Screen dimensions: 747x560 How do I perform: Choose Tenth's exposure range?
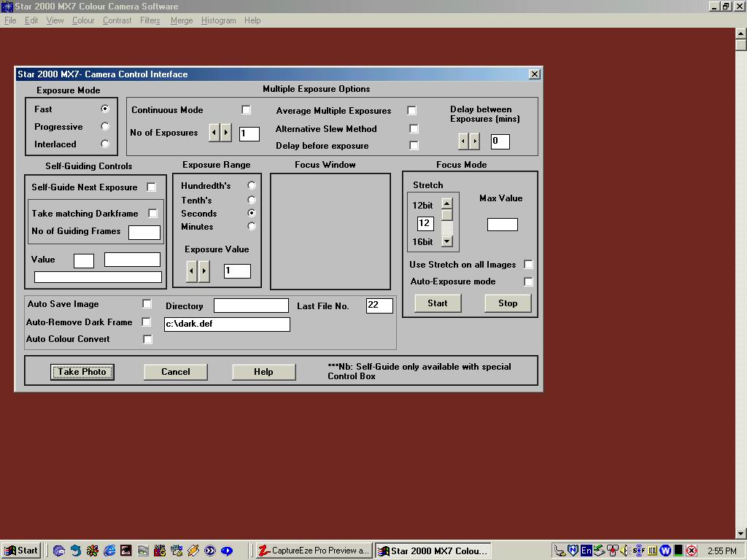click(x=252, y=200)
